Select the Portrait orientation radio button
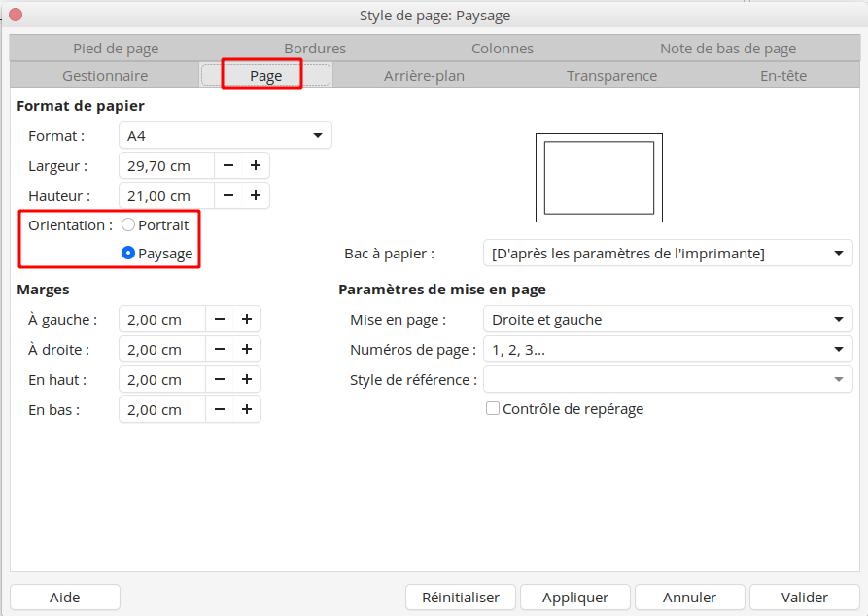Image resolution: width=868 pixels, height=616 pixels. coord(128,224)
